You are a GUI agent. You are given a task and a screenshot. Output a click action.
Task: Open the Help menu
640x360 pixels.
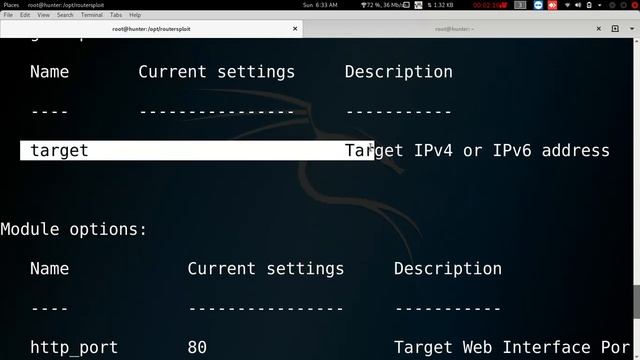coord(135,15)
